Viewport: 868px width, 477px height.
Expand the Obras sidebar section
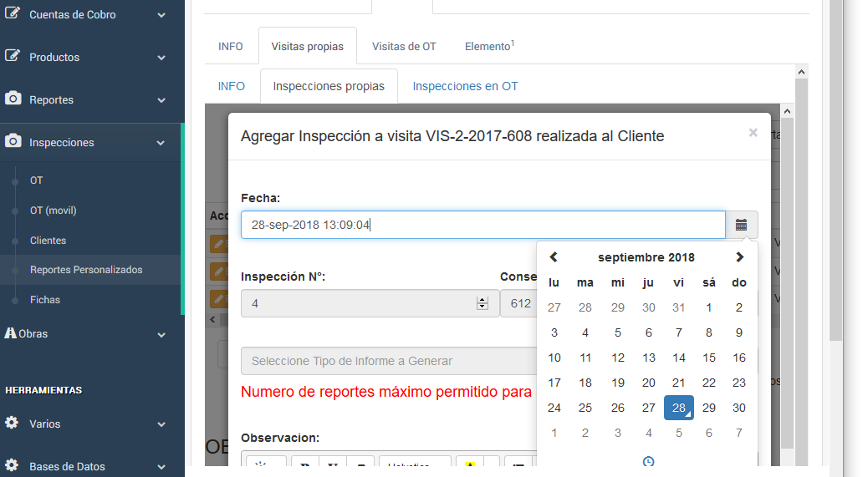coord(161,334)
